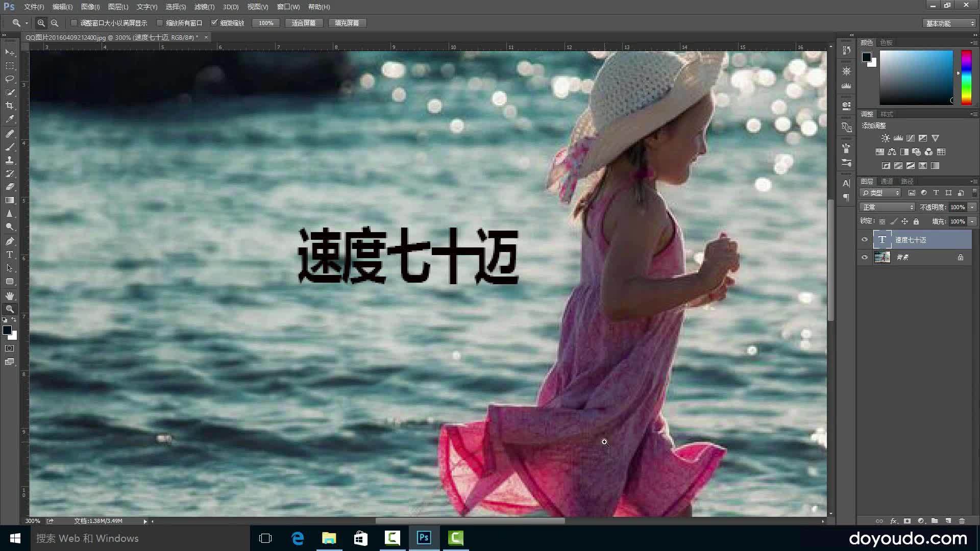Select the Horizontal Type tool
Image resolution: width=980 pixels, height=551 pixels.
pos(10,255)
